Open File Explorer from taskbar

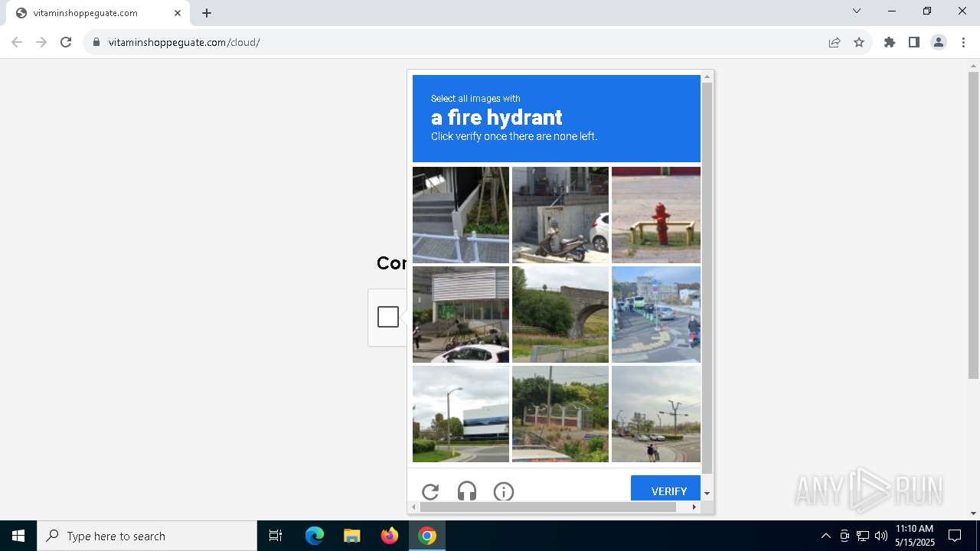click(x=351, y=536)
